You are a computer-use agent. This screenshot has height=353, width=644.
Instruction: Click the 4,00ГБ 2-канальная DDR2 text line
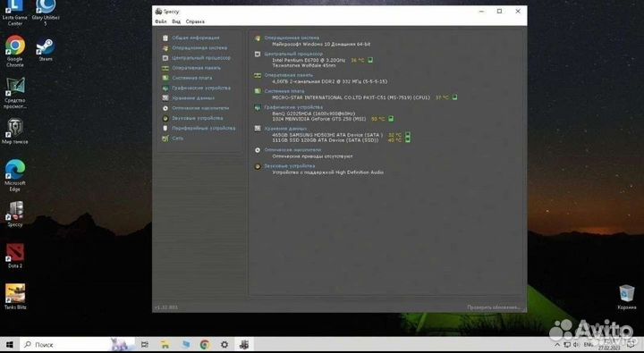[329, 81]
